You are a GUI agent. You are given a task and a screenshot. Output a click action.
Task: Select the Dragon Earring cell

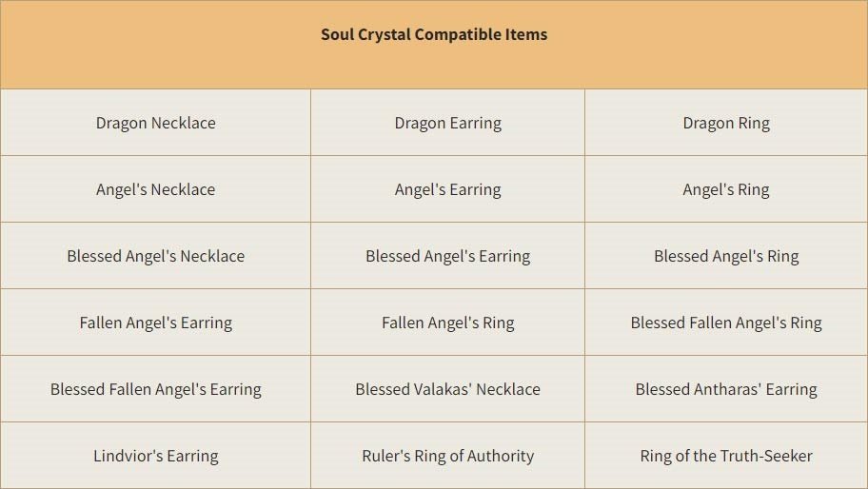coord(448,123)
